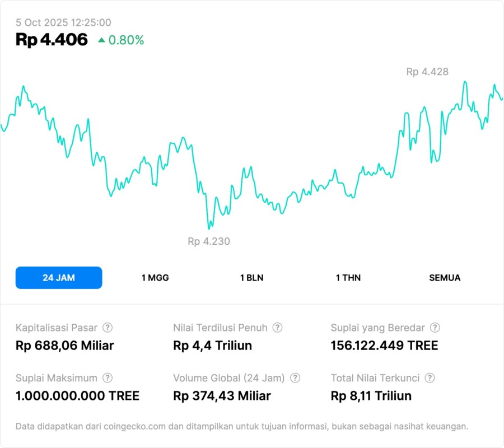Open info icon for Suplai yang Beredar
The height and width of the screenshot is (448, 504).
click(x=435, y=328)
